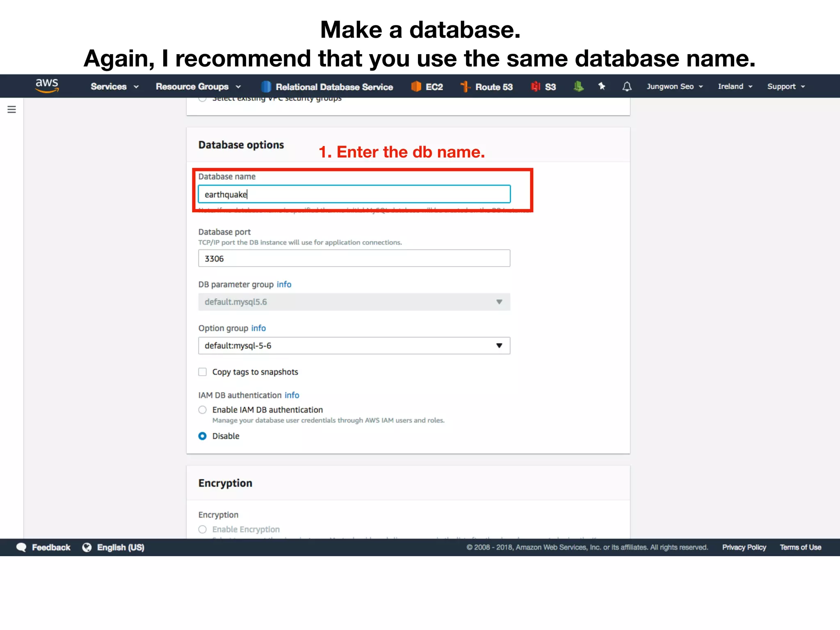Image resolution: width=840 pixels, height=630 pixels.
Task: Open the Ireland region menu
Action: [735, 87]
